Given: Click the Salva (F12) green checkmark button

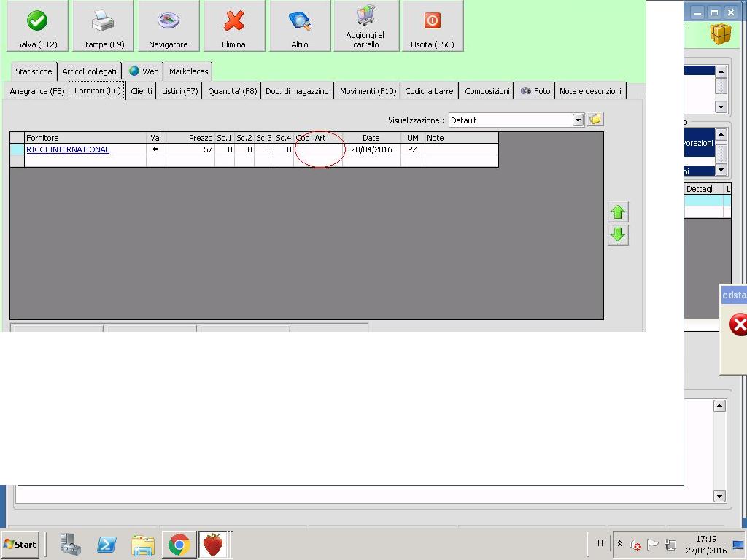Looking at the screenshot, I should click(37, 26).
